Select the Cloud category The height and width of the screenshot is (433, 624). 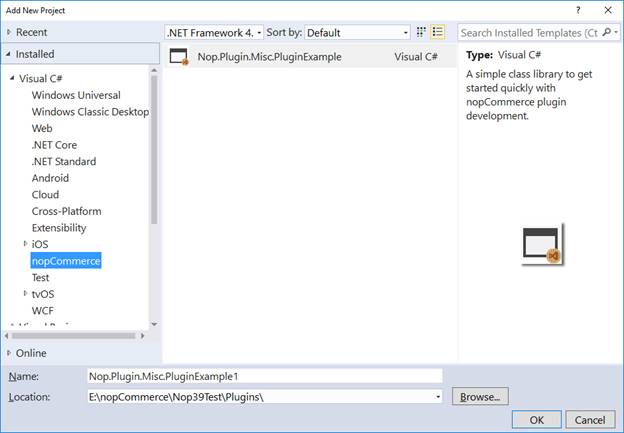(45, 195)
